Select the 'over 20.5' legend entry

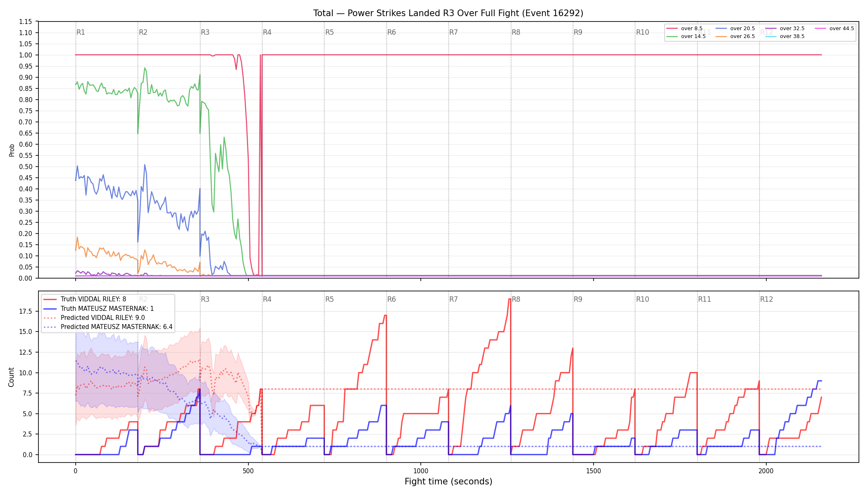[735, 29]
